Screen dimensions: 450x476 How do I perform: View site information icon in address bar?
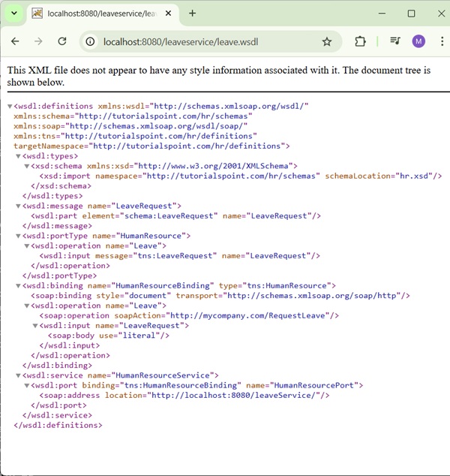point(90,41)
